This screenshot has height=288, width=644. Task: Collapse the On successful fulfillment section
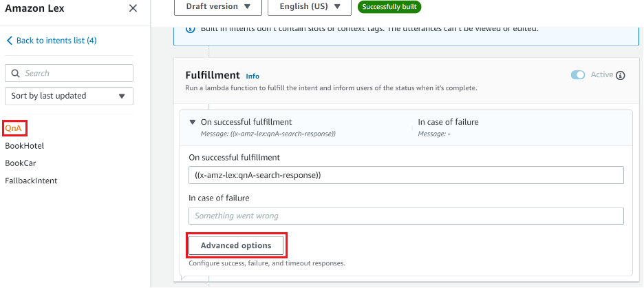(x=192, y=122)
